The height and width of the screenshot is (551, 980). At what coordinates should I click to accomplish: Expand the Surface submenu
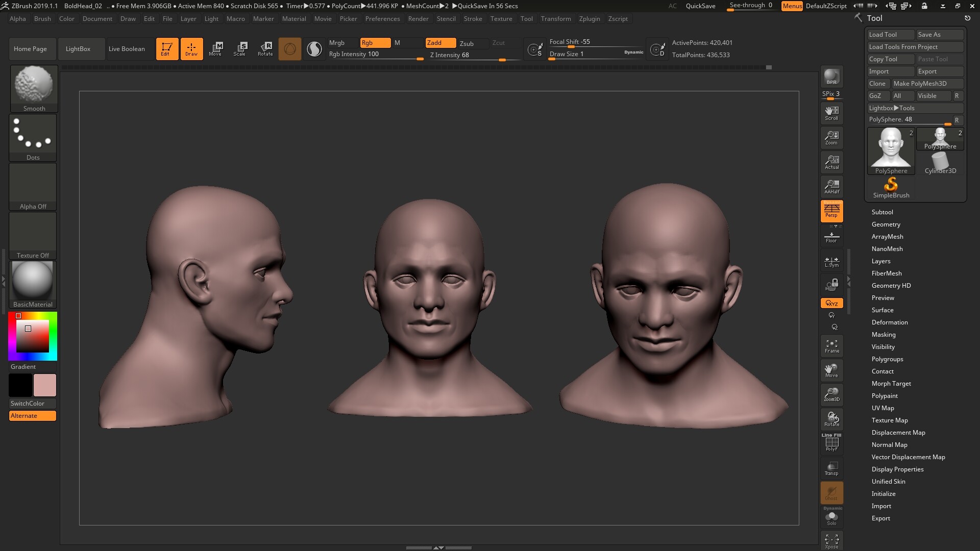click(883, 310)
